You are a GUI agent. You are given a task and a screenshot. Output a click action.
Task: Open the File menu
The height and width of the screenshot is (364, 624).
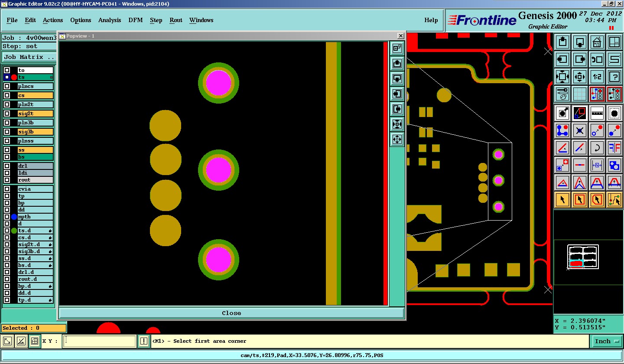click(12, 20)
